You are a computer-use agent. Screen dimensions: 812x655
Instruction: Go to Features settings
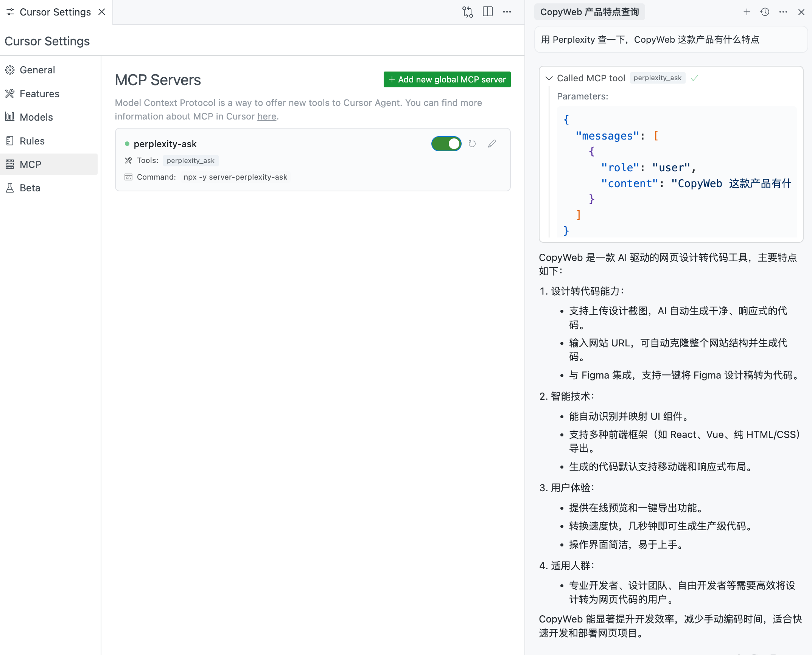[39, 94]
